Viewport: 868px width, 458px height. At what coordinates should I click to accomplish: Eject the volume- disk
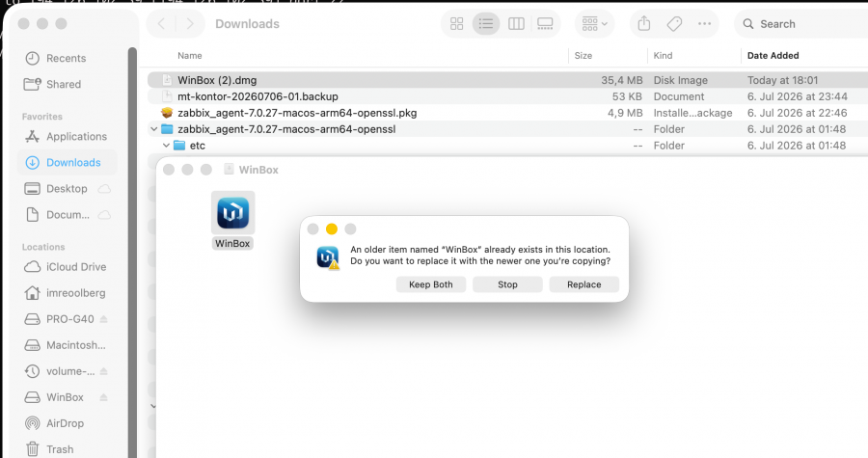103,371
